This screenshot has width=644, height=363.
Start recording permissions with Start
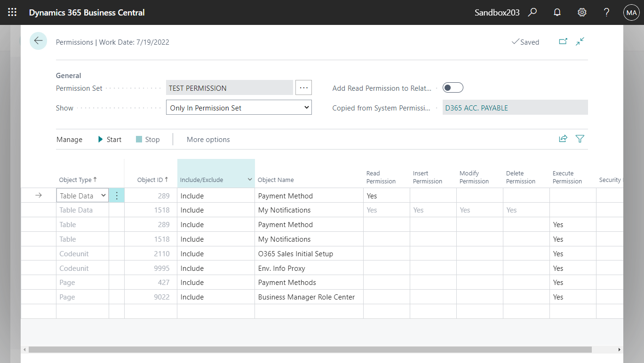[109, 139]
